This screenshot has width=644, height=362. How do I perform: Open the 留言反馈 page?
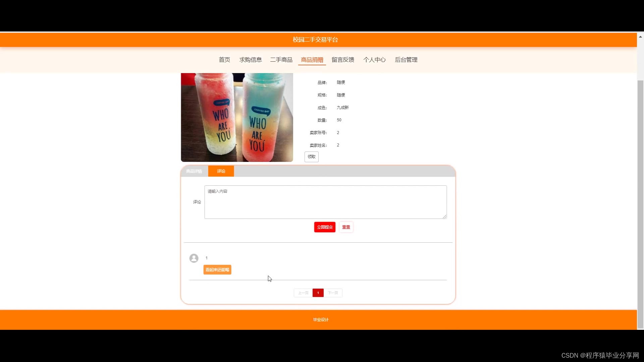point(343,60)
